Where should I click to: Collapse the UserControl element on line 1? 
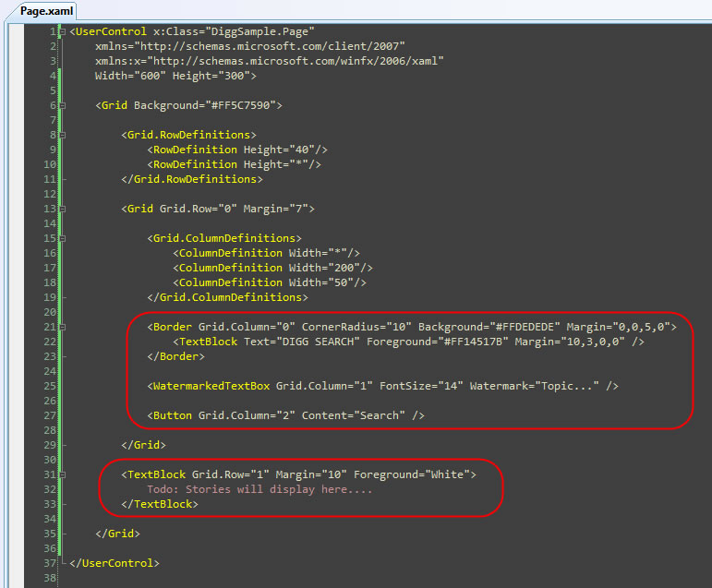(x=63, y=31)
